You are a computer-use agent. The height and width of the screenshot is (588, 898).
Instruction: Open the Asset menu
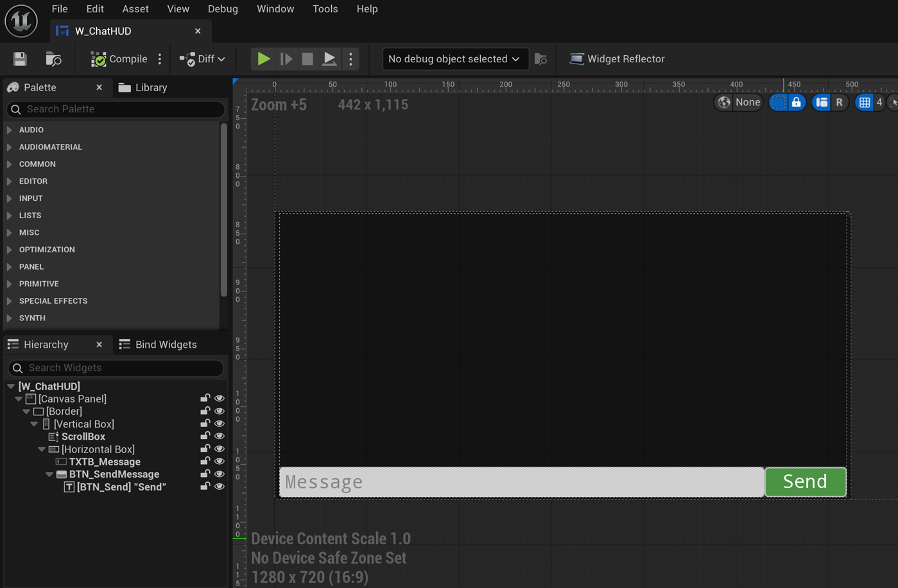(x=135, y=9)
